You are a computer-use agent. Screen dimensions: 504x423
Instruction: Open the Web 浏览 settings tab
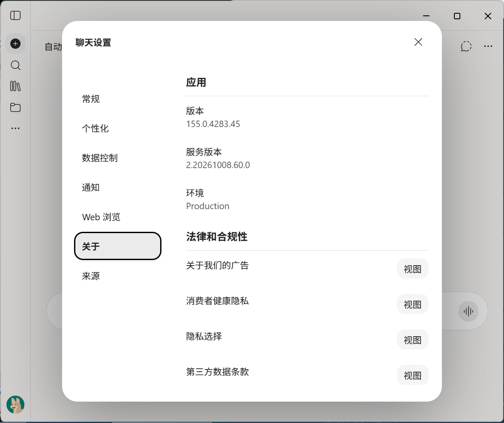pyautogui.click(x=117, y=217)
